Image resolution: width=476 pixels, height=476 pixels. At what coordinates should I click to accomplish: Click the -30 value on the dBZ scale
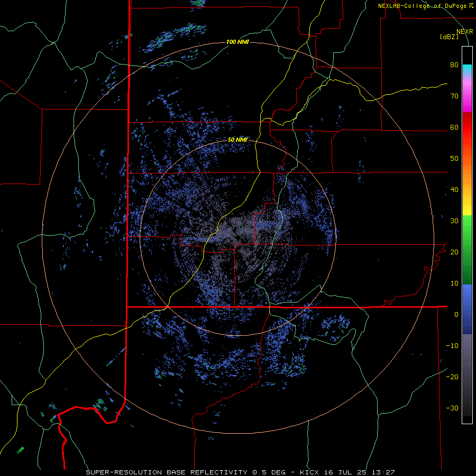point(452,408)
